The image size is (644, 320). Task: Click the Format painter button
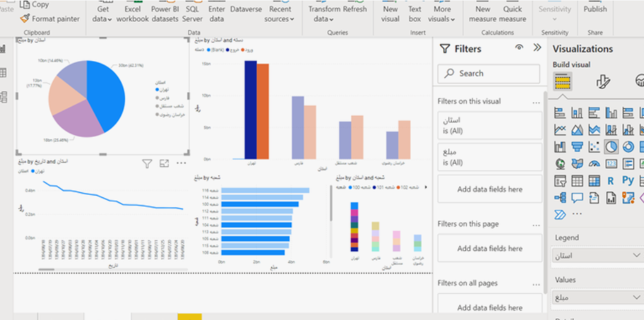click(x=50, y=19)
